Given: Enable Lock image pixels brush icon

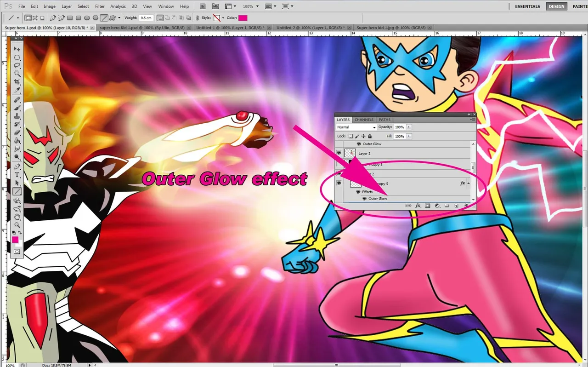Looking at the screenshot, I should coord(357,136).
